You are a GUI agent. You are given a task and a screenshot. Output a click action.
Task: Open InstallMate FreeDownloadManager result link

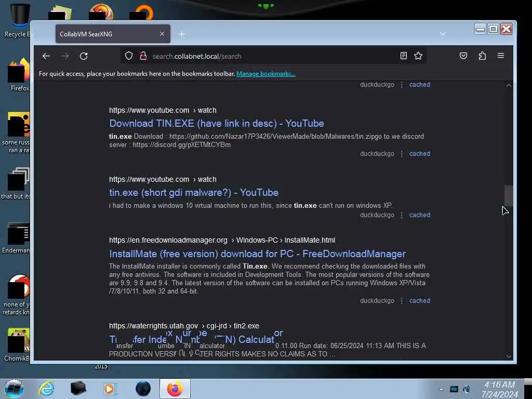258,254
